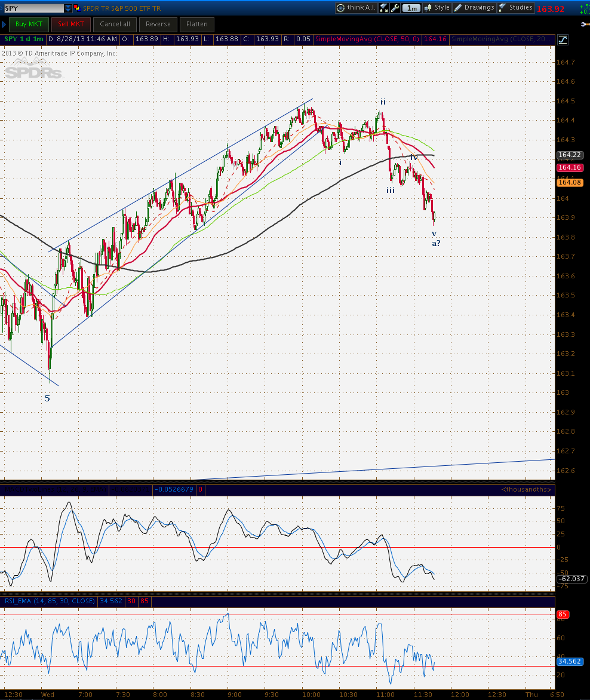
Task: Click the 'a?' wave label on chart
Action: pos(435,243)
